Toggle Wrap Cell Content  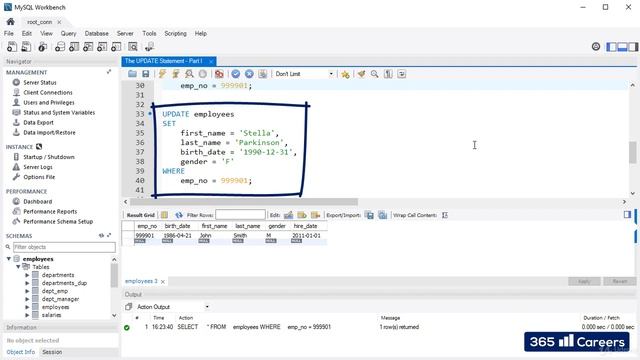pos(445,215)
